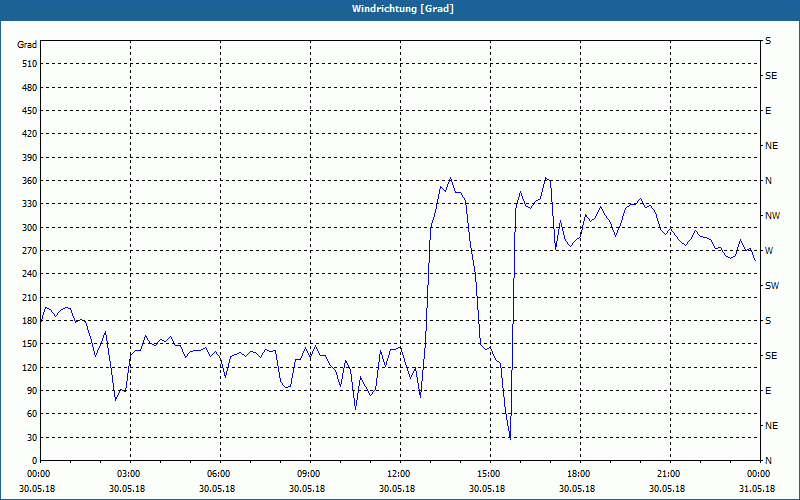
Task: Click the E compass label beside 90 gridline
Action: point(768,391)
